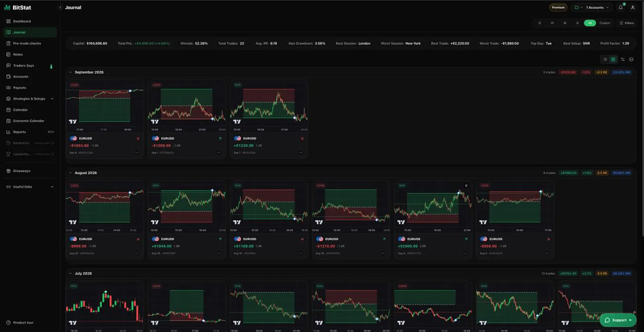Open the Reports section
The height and width of the screenshot is (332, 644).
click(19, 132)
